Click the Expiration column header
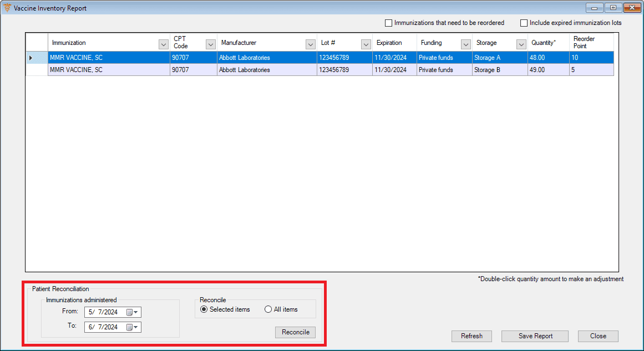644x351 pixels. 394,43
